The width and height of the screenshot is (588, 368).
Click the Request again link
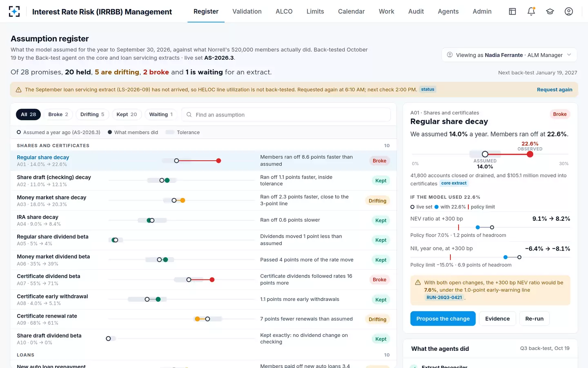[555, 90]
